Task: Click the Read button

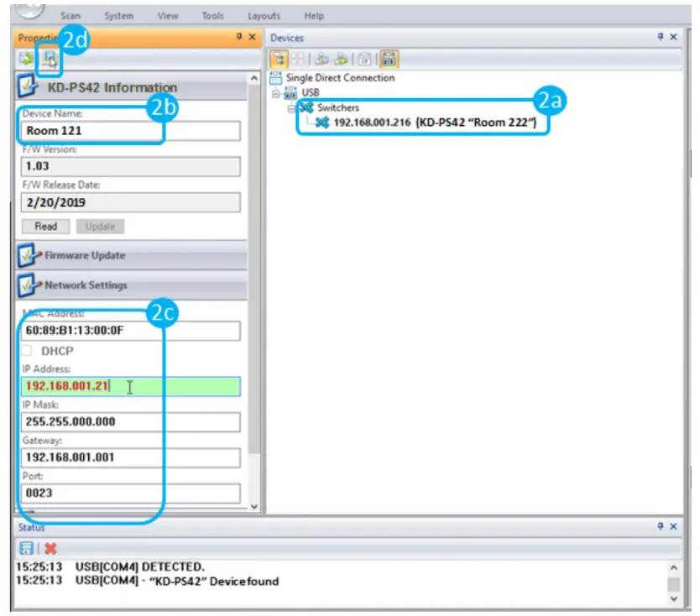Action: pos(45,227)
